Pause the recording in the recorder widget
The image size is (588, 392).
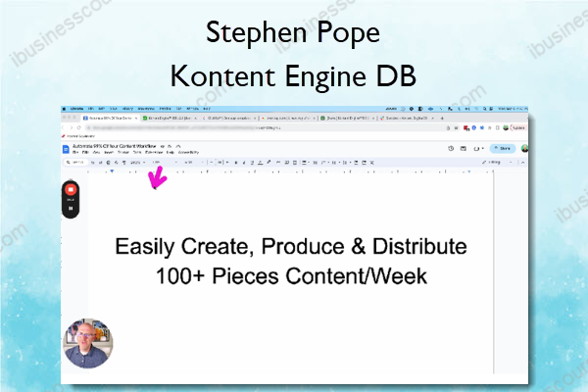pos(71,208)
